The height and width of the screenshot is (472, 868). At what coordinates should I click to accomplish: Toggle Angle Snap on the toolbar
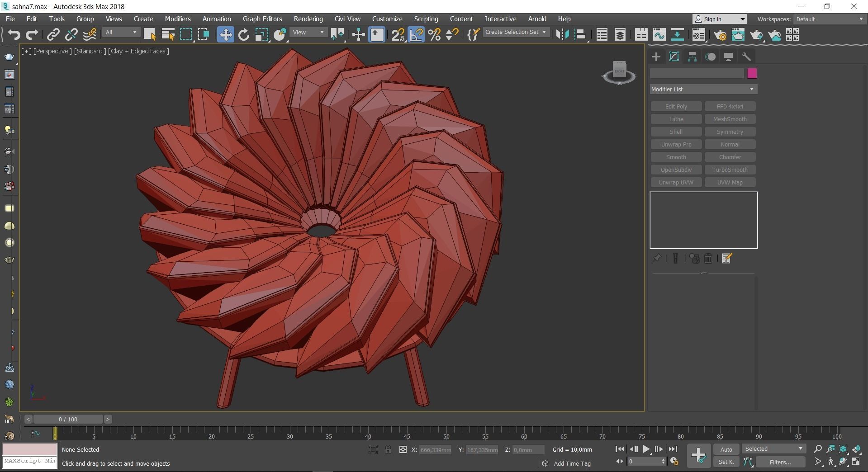pos(416,35)
